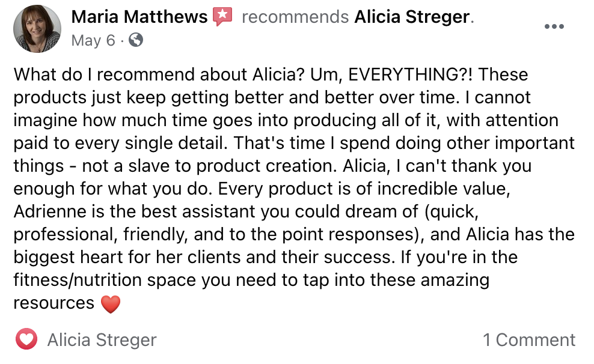Click the word "recommends" in the header
The width and height of the screenshot is (594, 364).
[295, 17]
